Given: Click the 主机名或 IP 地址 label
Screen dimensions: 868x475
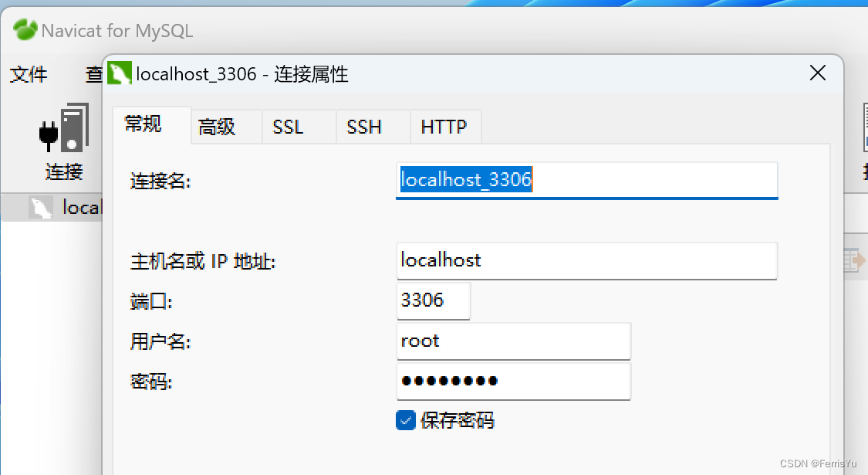Looking at the screenshot, I should click(203, 261).
